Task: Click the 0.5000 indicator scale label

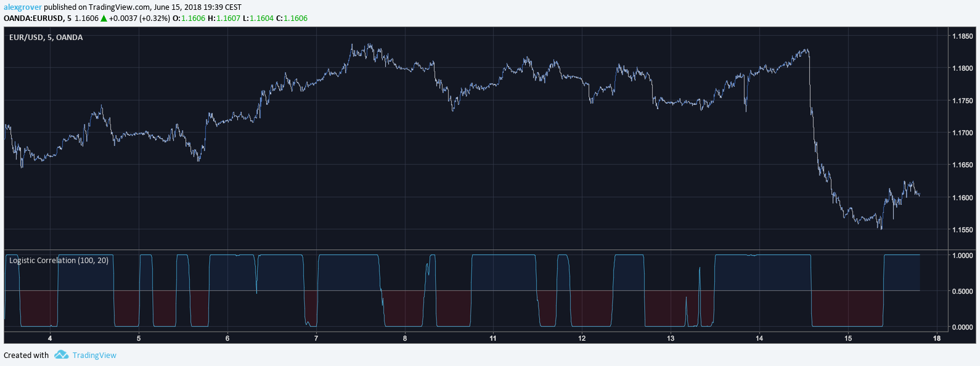Action: 963,291
